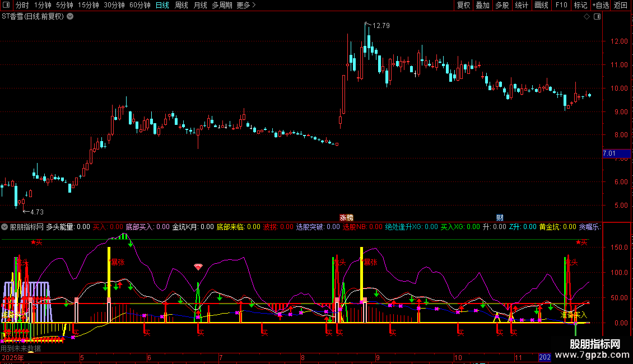Click the 涨榜 event marker
Viewport: 633px width, 364px height.
[x=347, y=217]
